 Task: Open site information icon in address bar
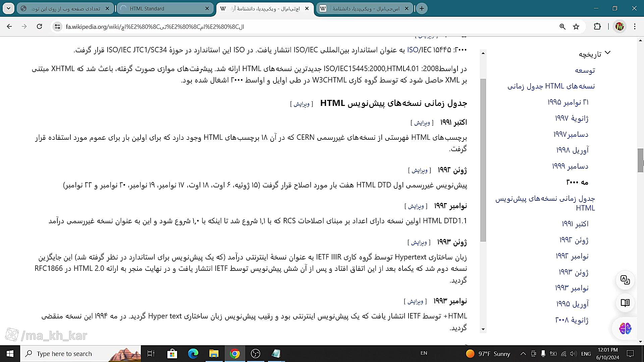pyautogui.click(x=57, y=26)
